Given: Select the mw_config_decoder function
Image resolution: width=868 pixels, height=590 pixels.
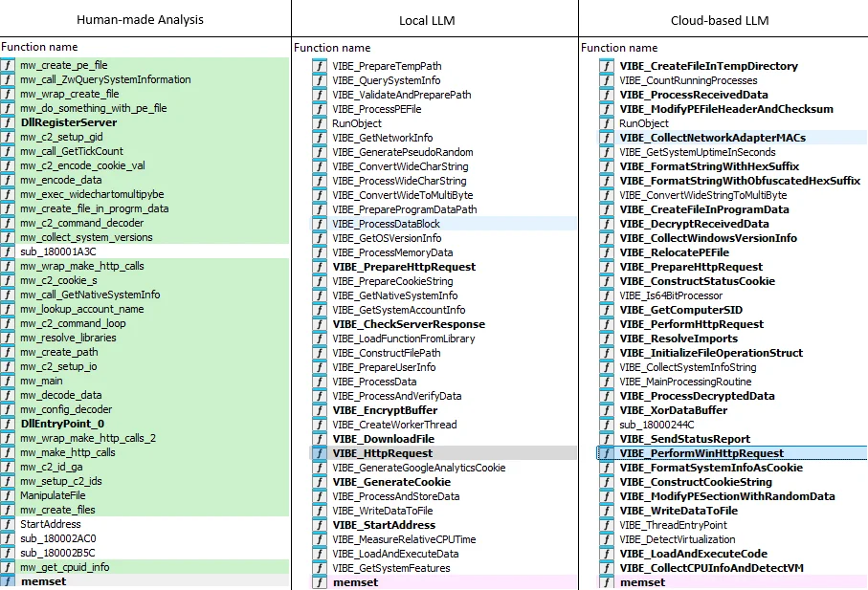Looking at the screenshot, I should [x=145, y=409].
